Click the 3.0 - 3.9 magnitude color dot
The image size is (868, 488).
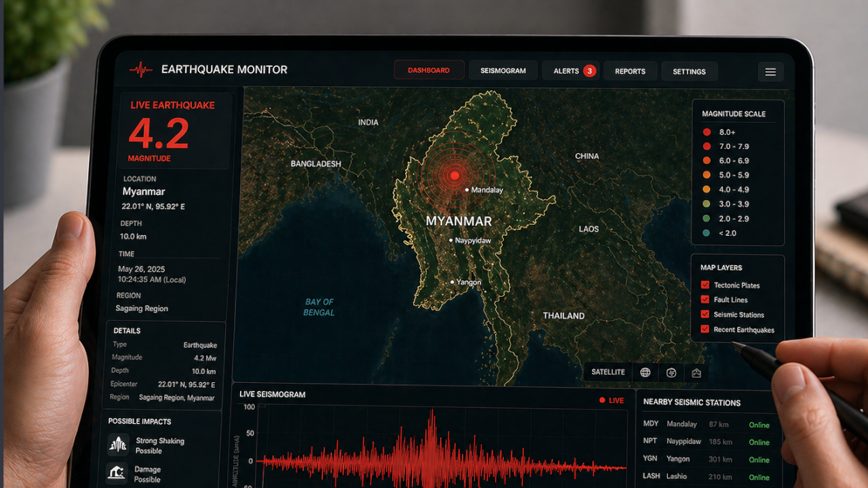(x=707, y=204)
